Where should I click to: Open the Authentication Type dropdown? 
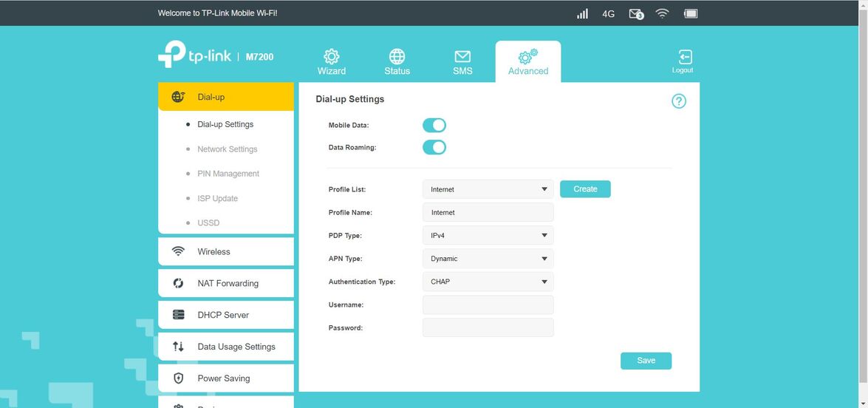click(x=488, y=282)
